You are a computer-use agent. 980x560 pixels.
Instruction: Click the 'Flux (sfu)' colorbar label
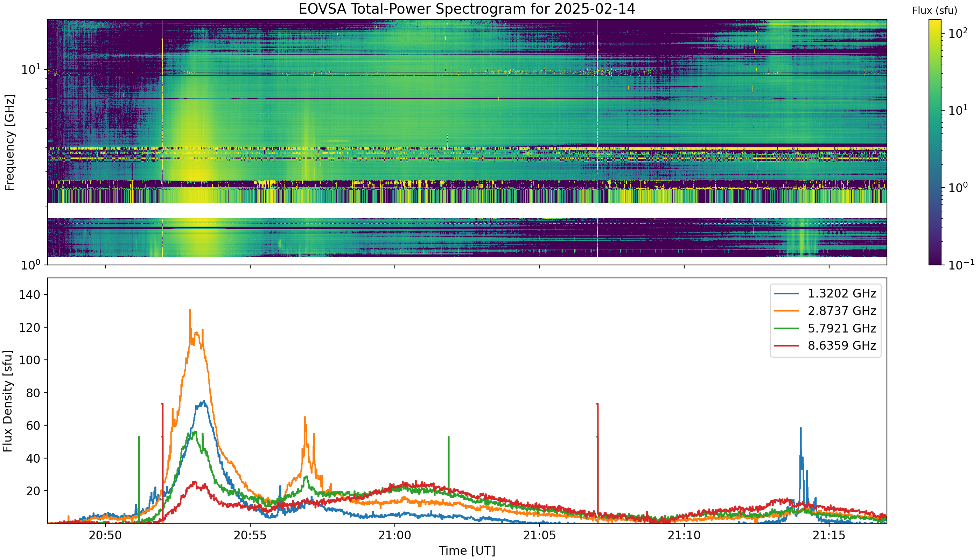tap(934, 11)
